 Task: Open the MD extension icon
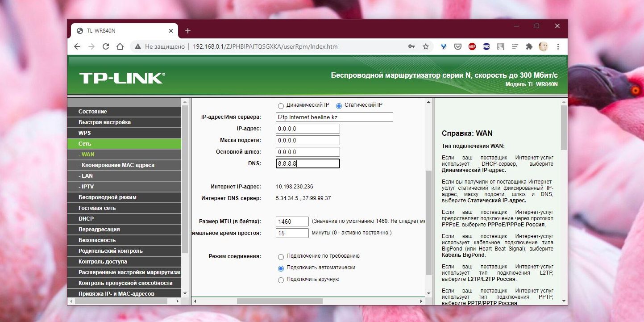tap(486, 46)
